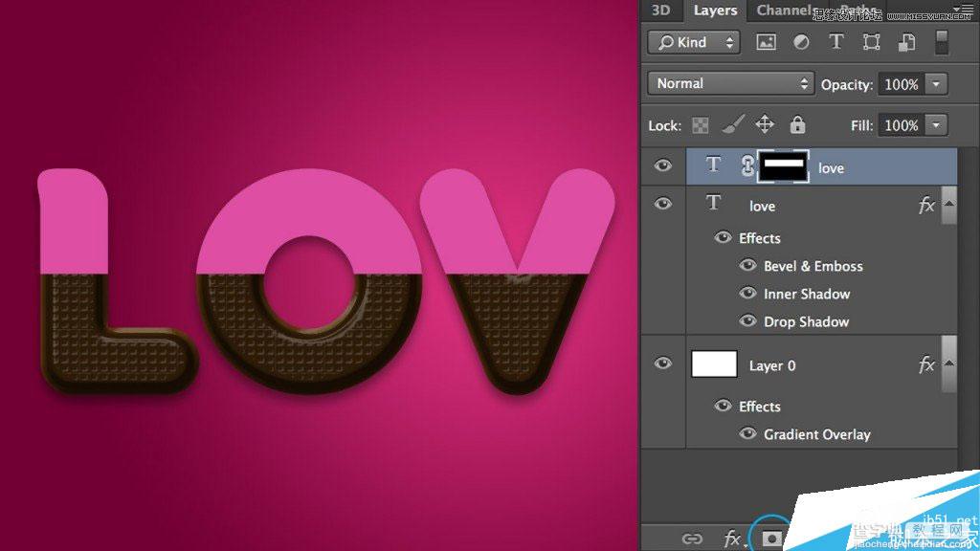980x551 pixels.
Task: Click the Fill label
Action: tap(861, 125)
